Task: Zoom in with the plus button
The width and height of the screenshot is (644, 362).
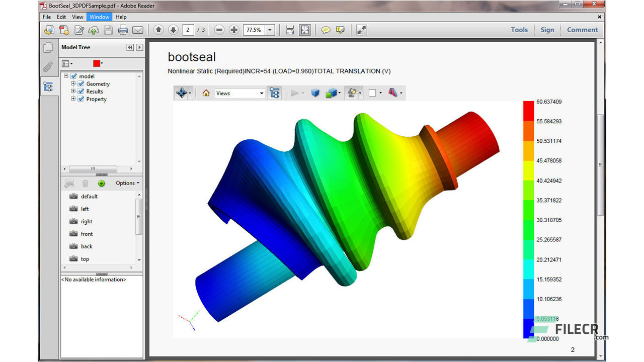Action: tap(234, 30)
